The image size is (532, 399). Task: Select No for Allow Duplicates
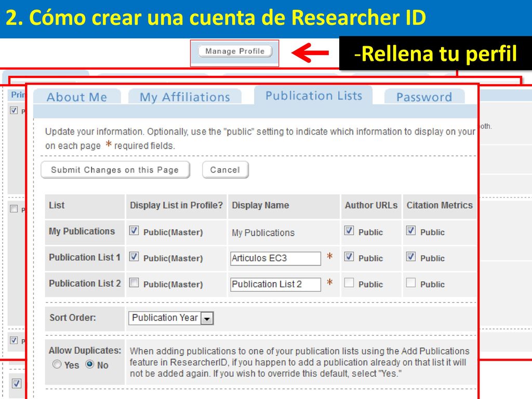tap(90, 364)
